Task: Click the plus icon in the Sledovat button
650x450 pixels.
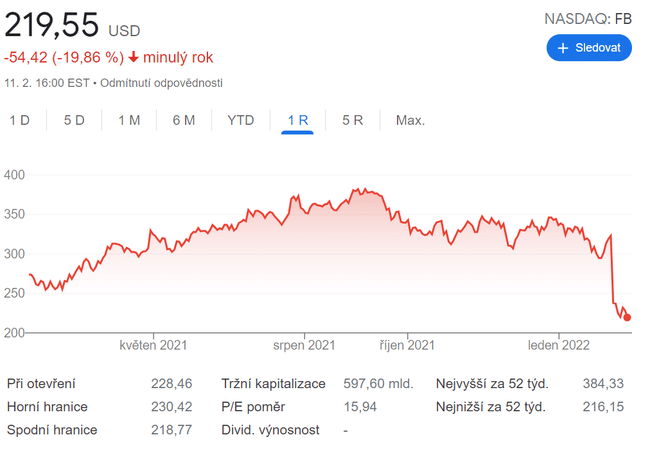Action: click(x=563, y=48)
